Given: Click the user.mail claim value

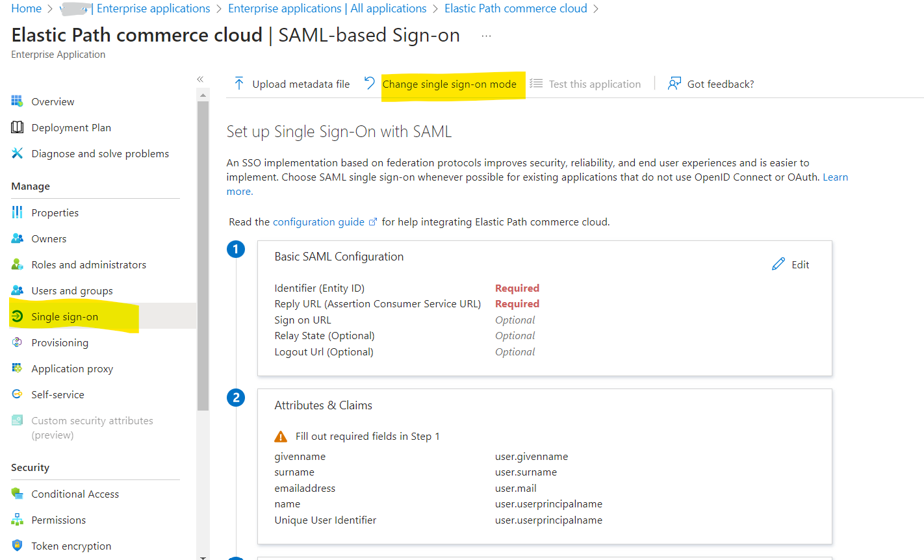Looking at the screenshot, I should click(516, 488).
